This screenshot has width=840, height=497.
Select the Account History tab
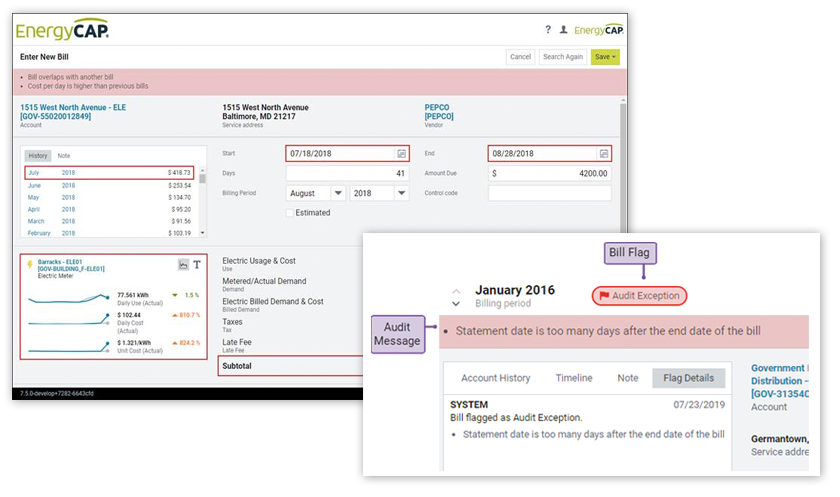tap(495, 378)
